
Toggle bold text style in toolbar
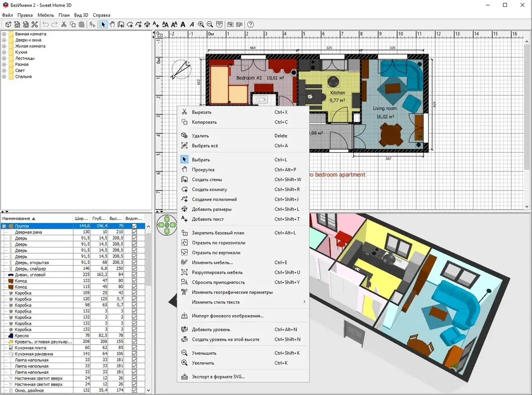pyautogui.click(x=183, y=24)
